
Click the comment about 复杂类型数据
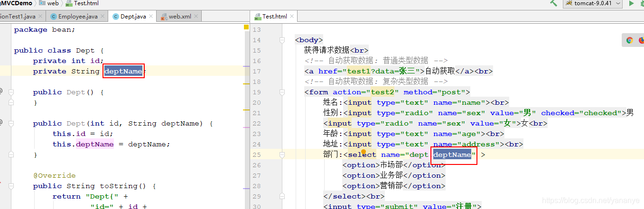click(376, 82)
